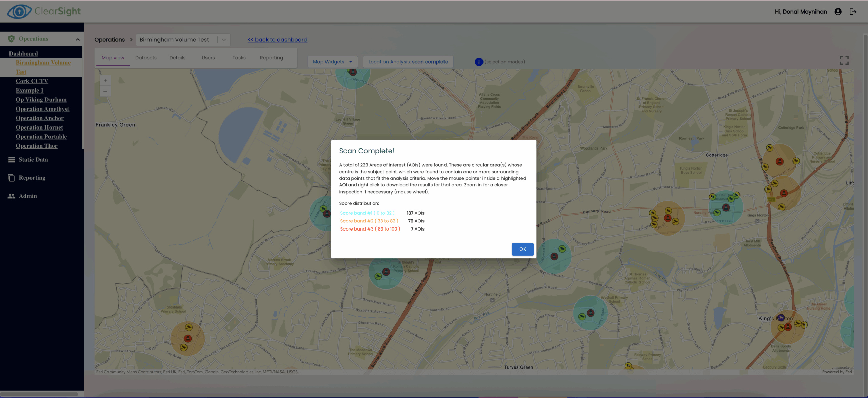Zoom in the map with plus button
This screenshot has width=868, height=398.
105,80
